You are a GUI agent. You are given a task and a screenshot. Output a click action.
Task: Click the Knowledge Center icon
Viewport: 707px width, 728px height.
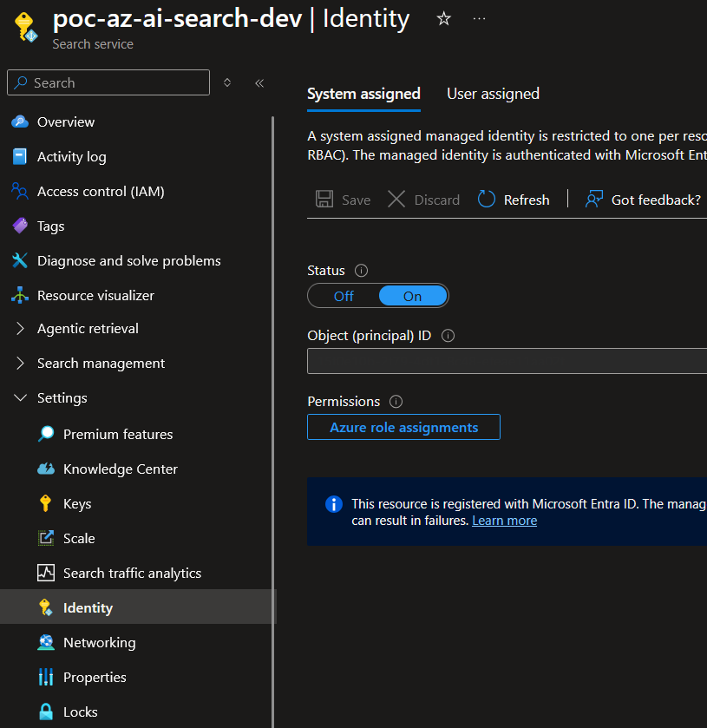tap(46, 469)
